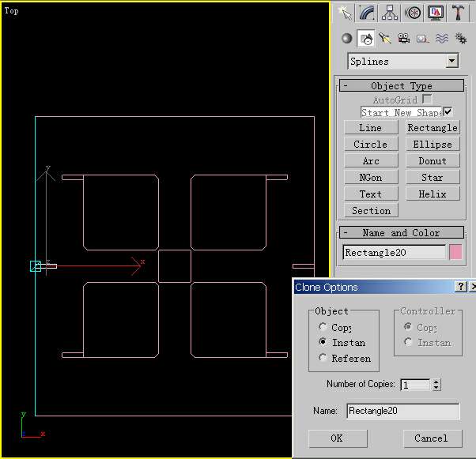Click the Number of Copies field

point(415,385)
